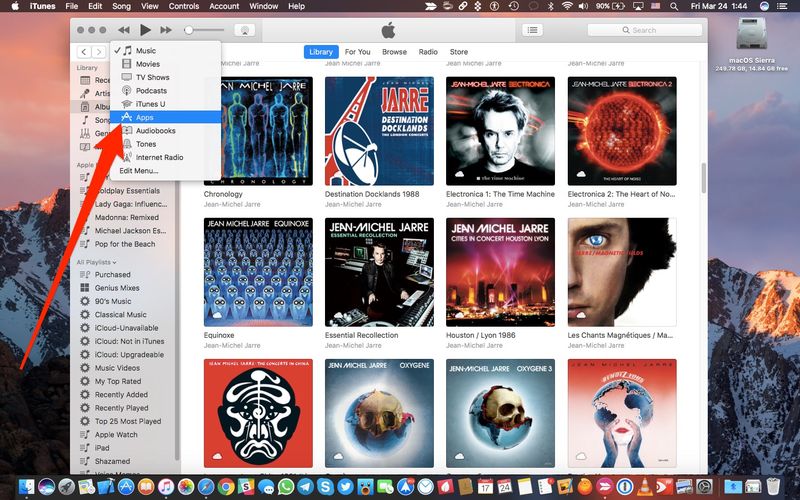Choose Internet Radio from the dropdown
800x500 pixels.
pos(166,157)
